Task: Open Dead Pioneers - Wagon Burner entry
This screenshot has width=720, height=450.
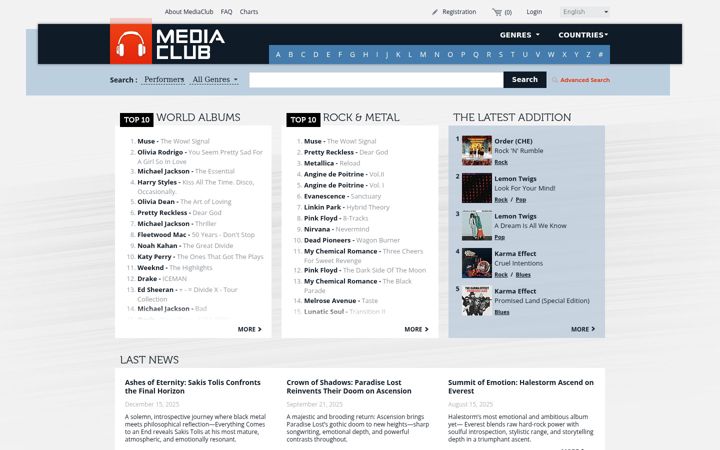Action: (352, 240)
